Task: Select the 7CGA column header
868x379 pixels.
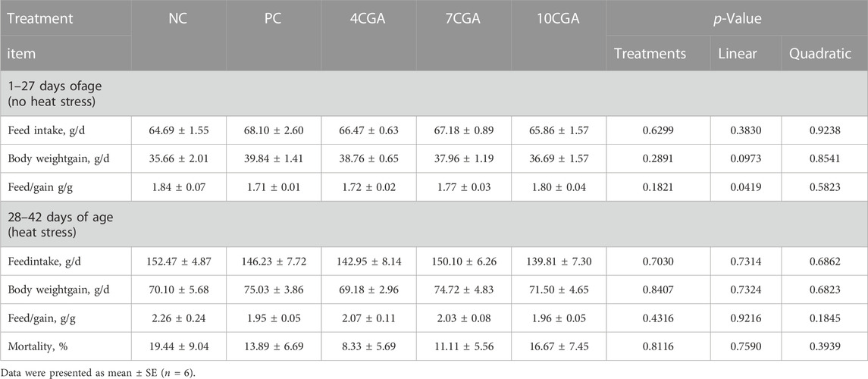Action: (x=464, y=20)
